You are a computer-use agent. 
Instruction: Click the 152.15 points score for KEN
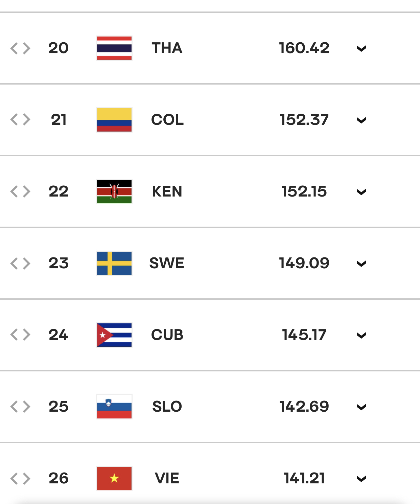(x=304, y=191)
